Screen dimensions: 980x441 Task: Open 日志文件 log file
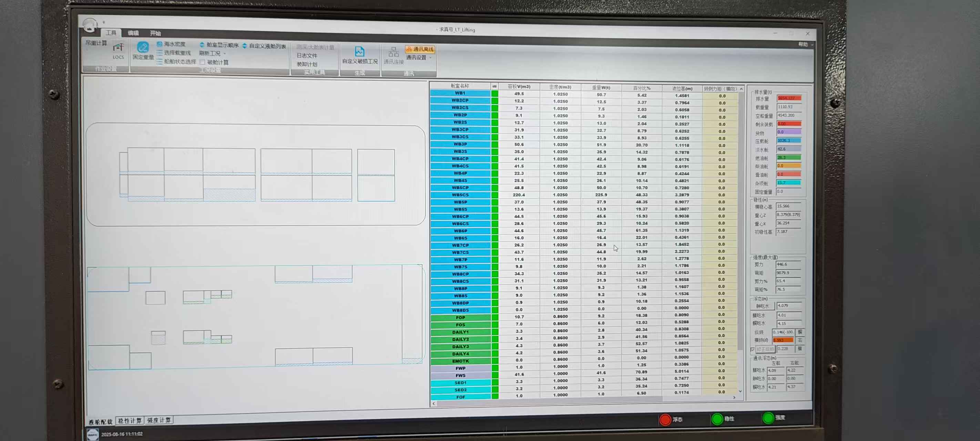(307, 55)
